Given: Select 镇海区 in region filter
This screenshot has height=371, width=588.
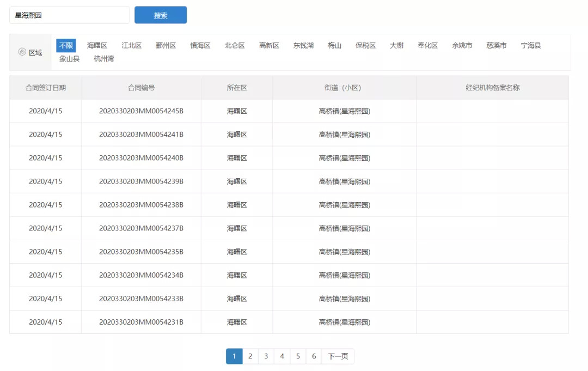Looking at the screenshot, I should pos(200,46).
